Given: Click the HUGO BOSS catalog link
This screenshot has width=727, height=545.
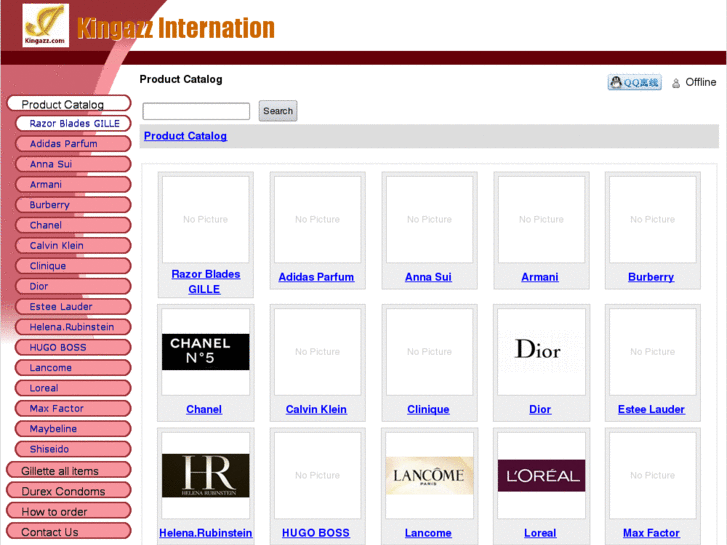Looking at the screenshot, I should (x=316, y=533).
